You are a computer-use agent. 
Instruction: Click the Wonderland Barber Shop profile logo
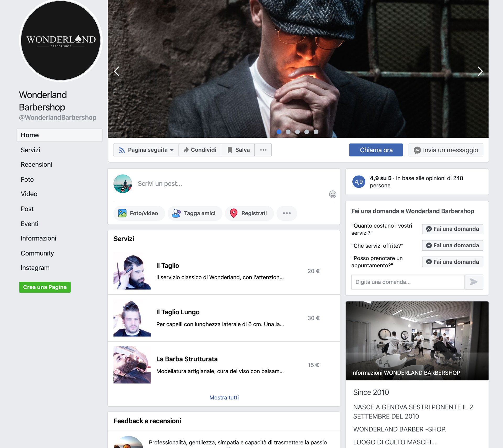coord(61,40)
